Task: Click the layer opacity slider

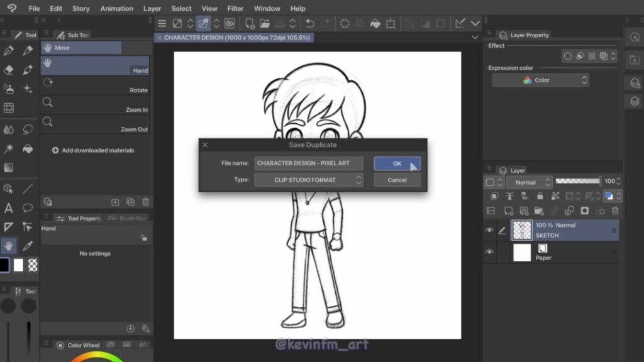Action: pyautogui.click(x=577, y=182)
